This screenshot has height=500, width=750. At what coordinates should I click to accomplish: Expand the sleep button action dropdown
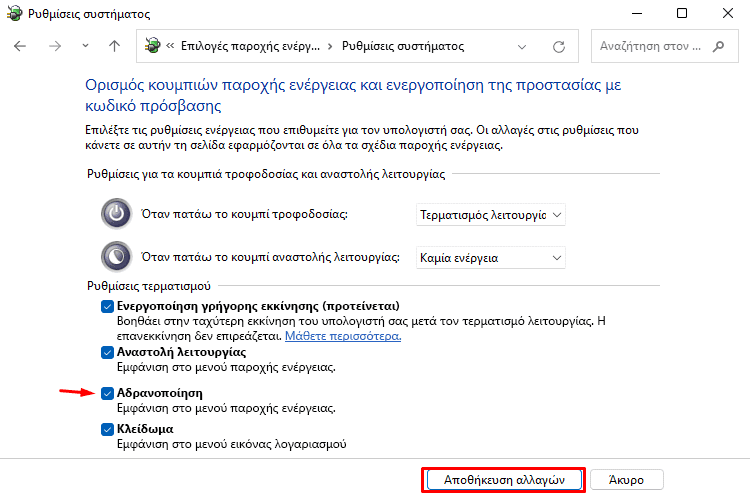click(490, 258)
